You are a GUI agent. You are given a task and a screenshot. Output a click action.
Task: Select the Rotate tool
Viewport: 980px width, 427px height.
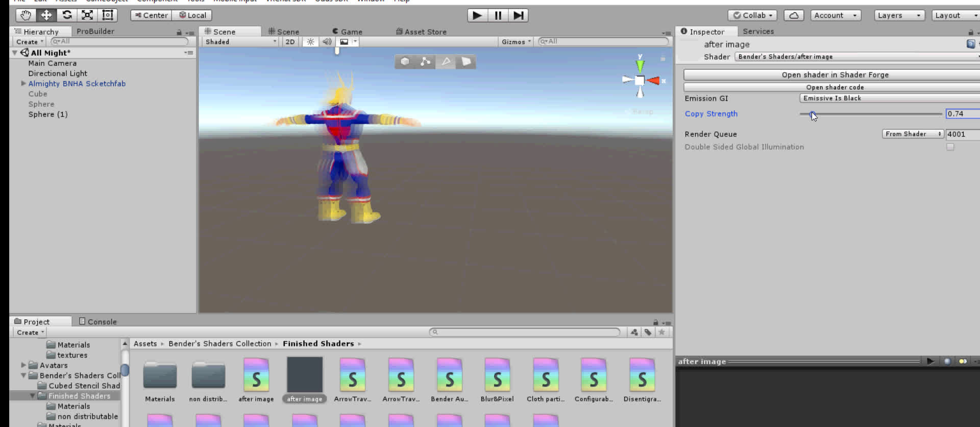67,15
